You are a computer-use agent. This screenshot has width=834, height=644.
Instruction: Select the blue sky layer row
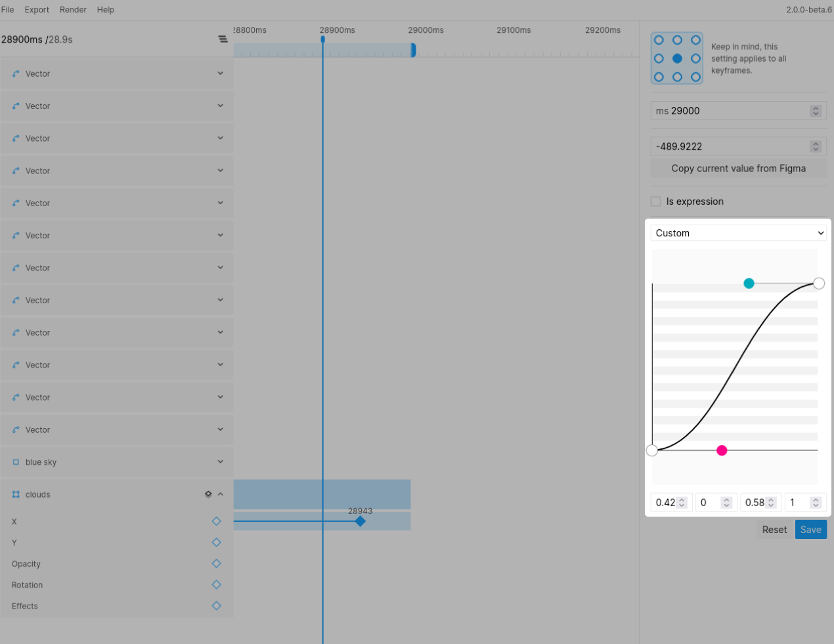click(x=117, y=462)
